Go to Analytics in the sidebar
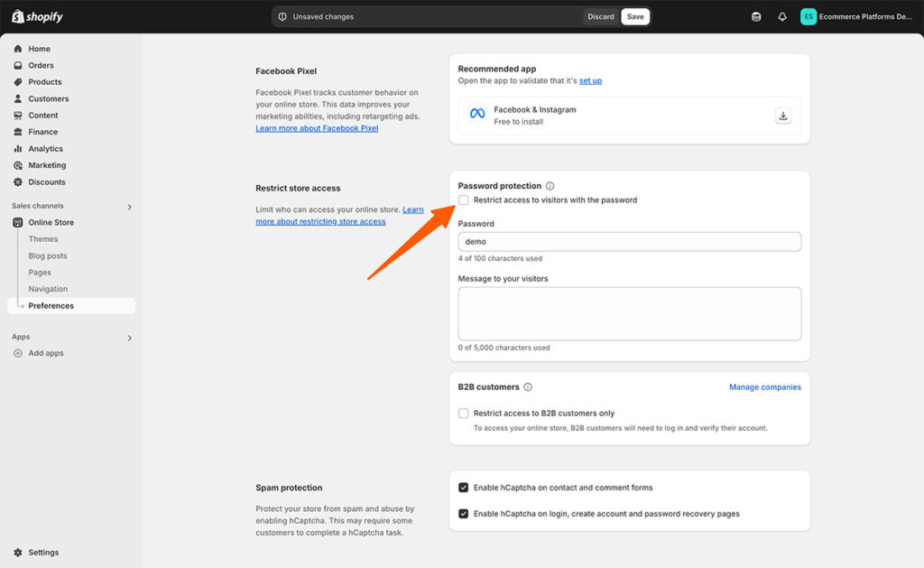This screenshot has width=924, height=568. [x=45, y=149]
